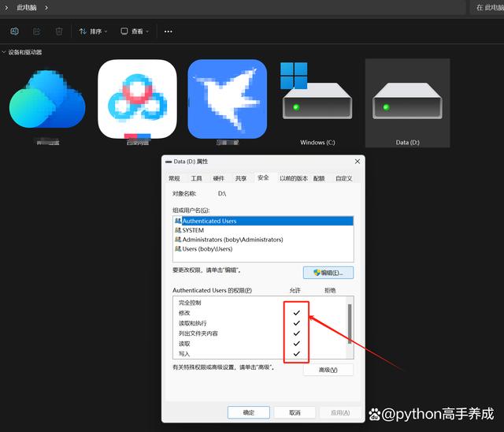The image size is (504, 432).
Task: Click the search box at top right
Action: [x=487, y=7]
